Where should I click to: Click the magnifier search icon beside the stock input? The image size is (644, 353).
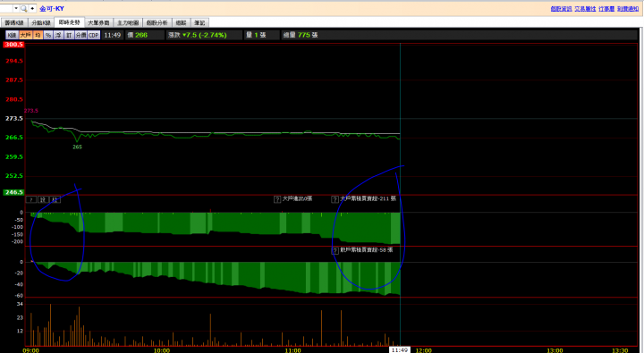[x=23, y=9]
